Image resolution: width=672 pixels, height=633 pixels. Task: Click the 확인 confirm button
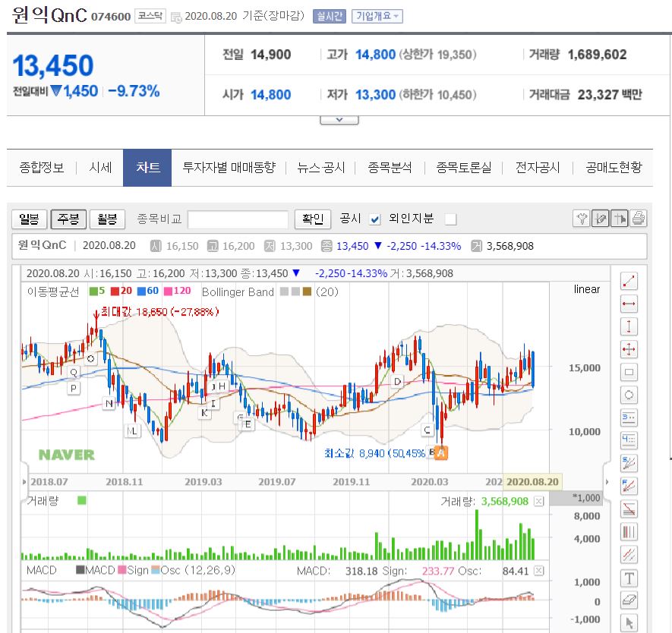pyautogui.click(x=313, y=219)
